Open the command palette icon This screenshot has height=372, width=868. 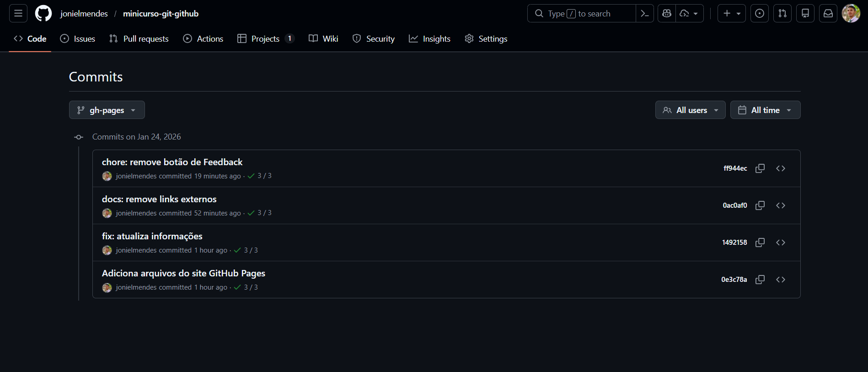[644, 13]
